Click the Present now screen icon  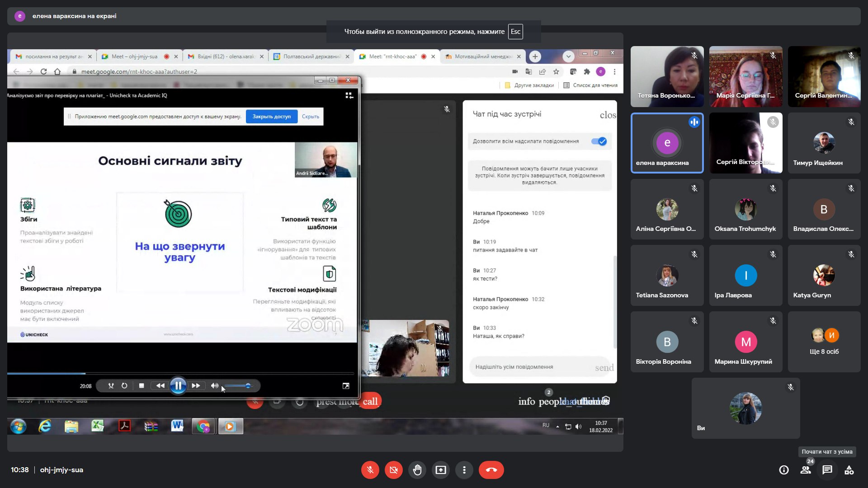coord(440,470)
